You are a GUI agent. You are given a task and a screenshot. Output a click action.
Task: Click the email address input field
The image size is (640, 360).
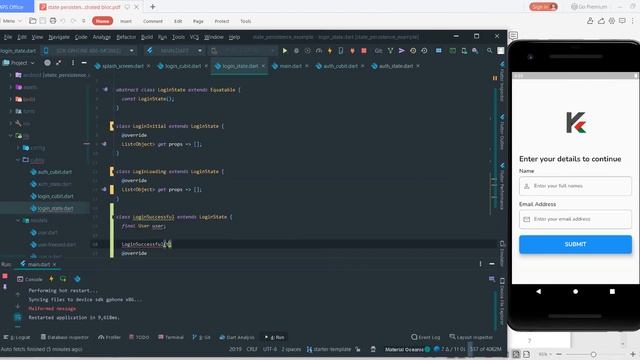(x=575, y=219)
